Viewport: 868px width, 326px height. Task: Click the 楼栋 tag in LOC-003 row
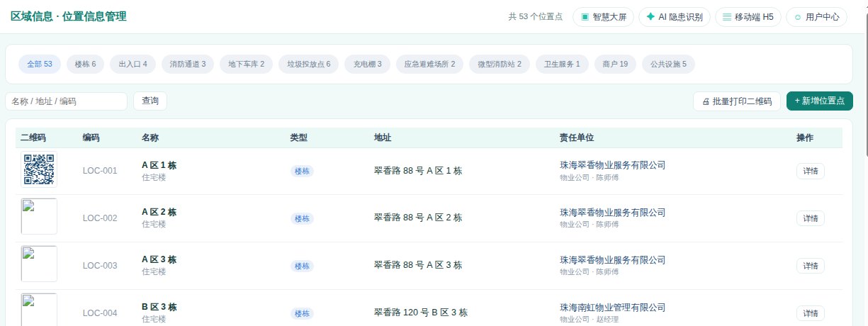tap(302, 266)
